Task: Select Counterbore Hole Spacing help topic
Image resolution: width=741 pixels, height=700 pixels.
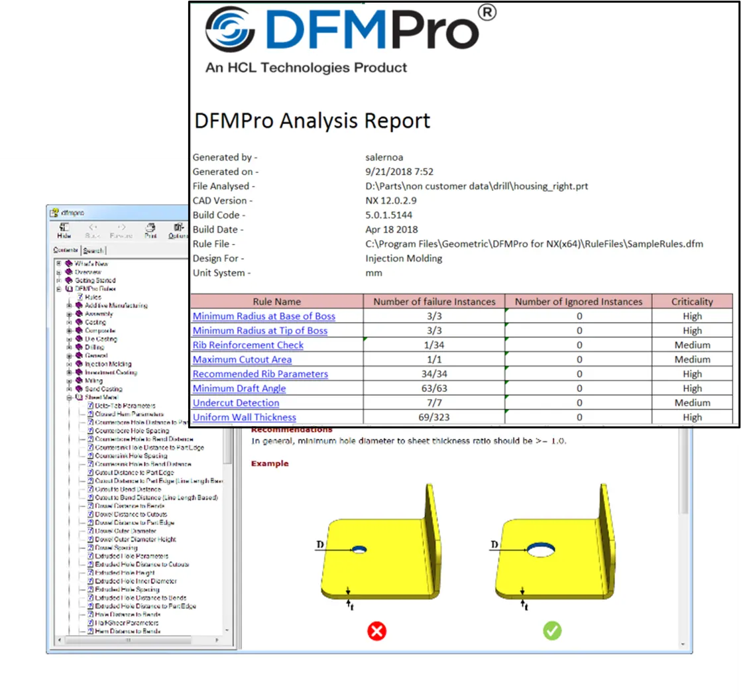Action: click(x=132, y=431)
